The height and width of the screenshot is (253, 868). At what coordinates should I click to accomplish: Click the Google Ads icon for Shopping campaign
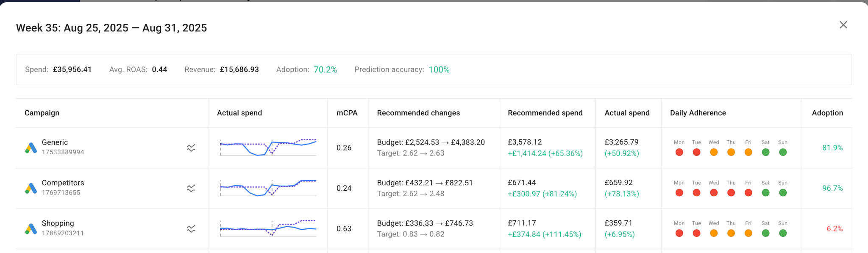(x=31, y=229)
